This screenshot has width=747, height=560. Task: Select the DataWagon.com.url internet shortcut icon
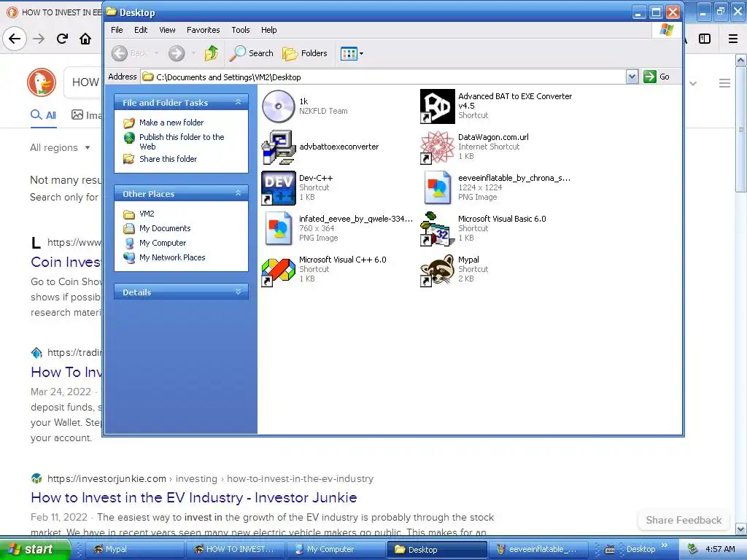click(x=438, y=147)
